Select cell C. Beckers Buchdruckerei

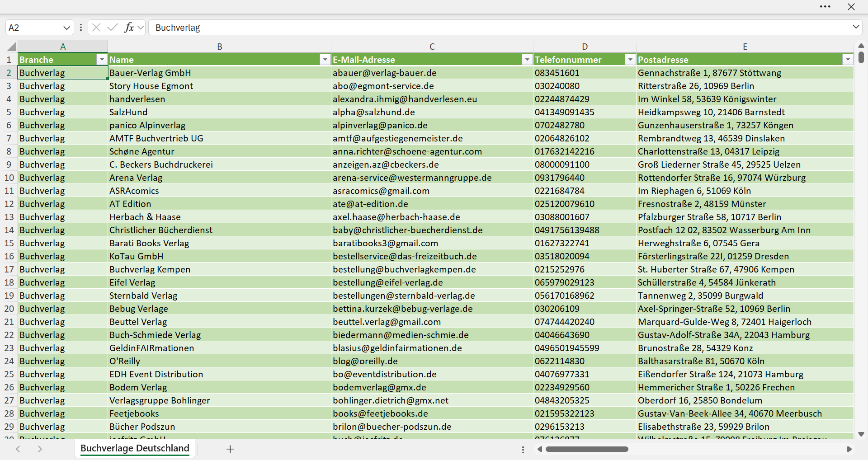219,164
